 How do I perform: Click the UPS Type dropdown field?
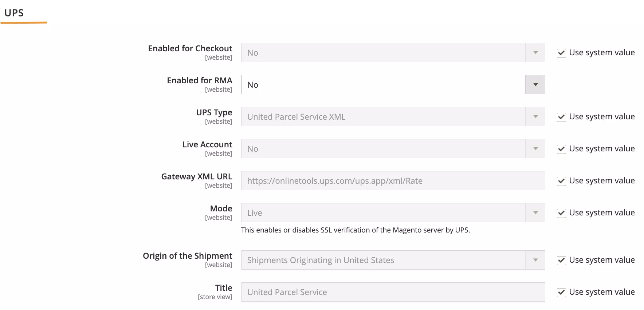pos(382,117)
